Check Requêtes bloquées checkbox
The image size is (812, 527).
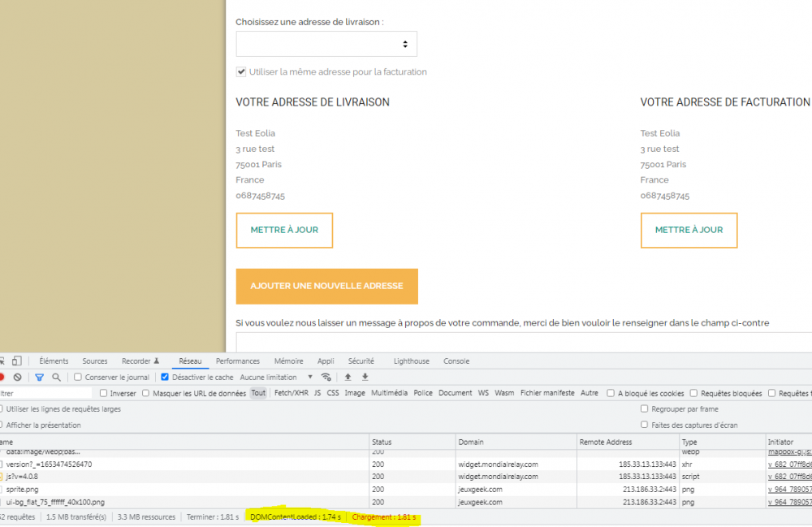694,393
